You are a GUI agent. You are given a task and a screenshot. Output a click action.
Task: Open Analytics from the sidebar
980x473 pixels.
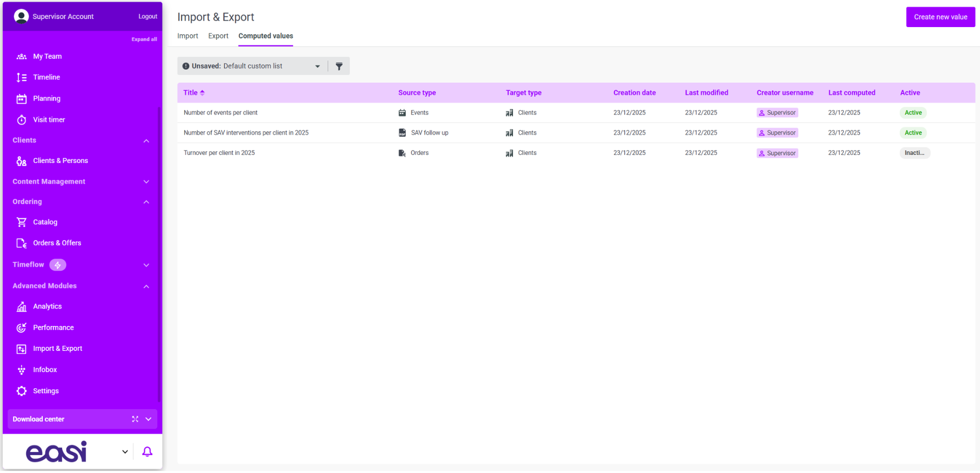(47, 306)
